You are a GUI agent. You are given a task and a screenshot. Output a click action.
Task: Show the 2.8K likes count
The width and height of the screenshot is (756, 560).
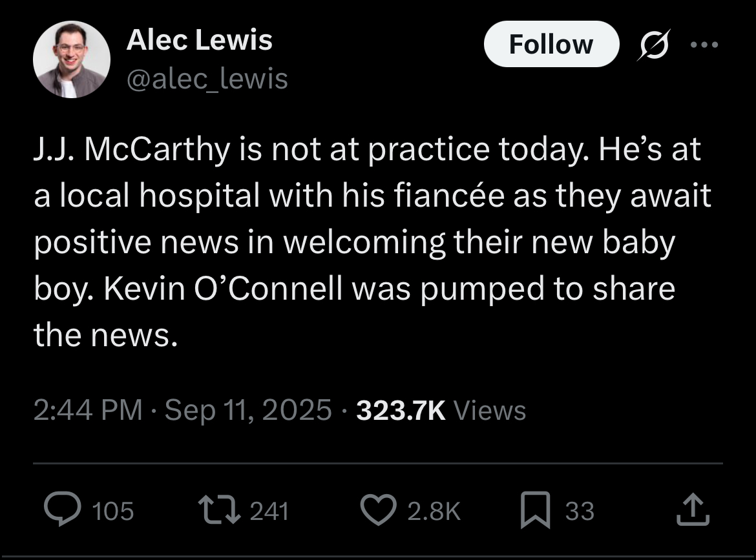434,512
